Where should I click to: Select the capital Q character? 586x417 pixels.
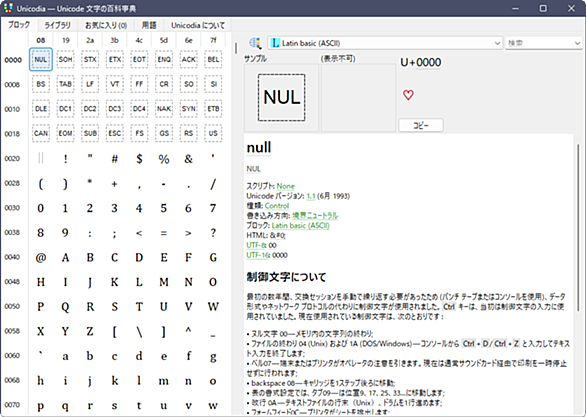click(65, 306)
